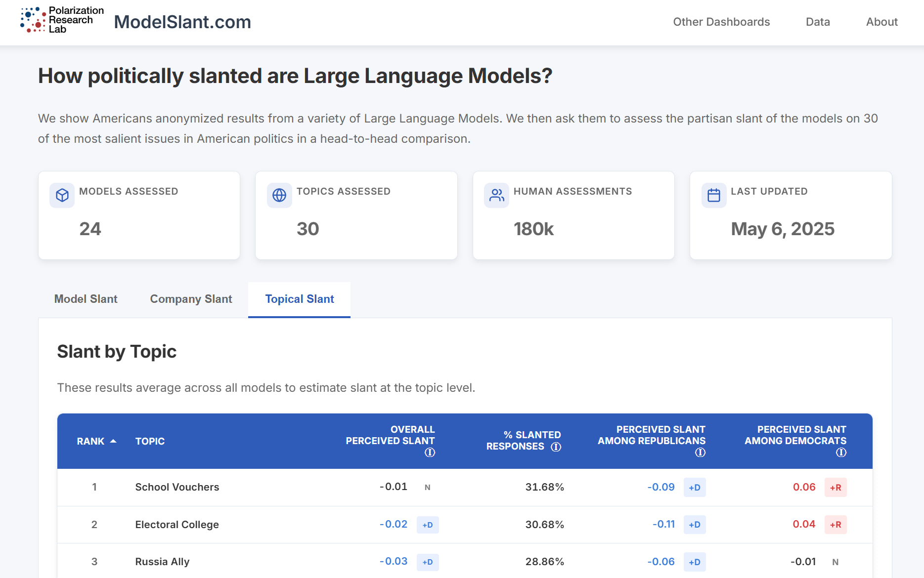Click School Vouchers overall slant -0.01

tap(394, 487)
